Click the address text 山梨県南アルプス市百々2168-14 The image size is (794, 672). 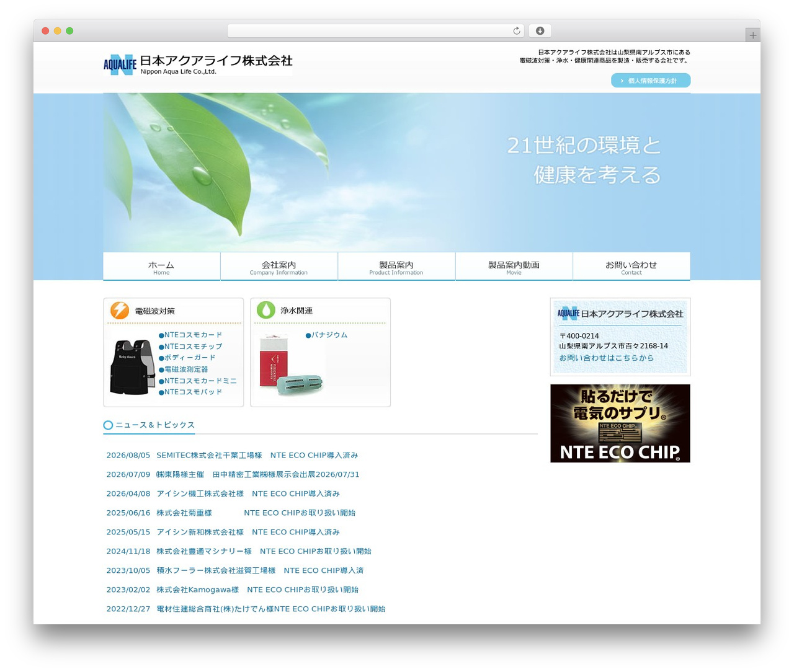(x=613, y=346)
